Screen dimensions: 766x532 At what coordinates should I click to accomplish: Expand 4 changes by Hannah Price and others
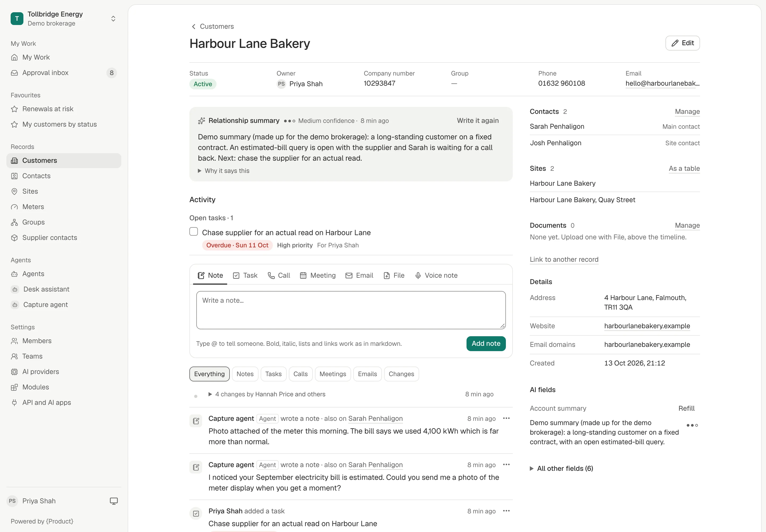pos(267,394)
